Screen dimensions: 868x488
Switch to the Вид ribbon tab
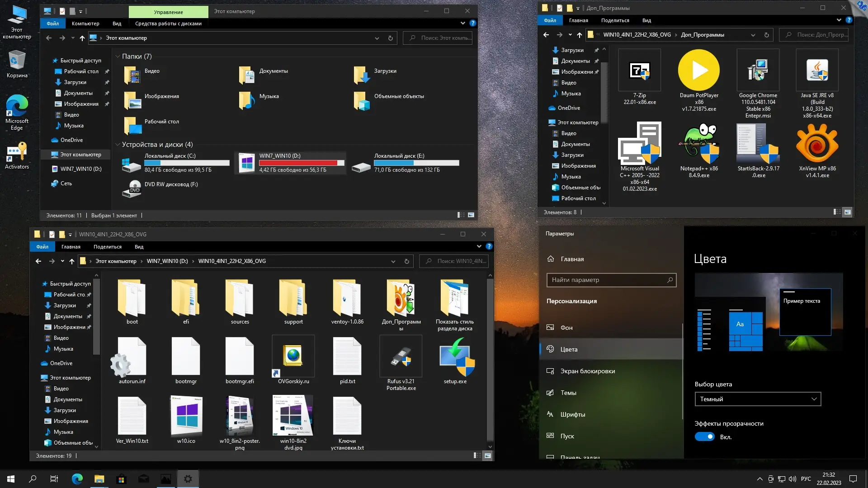116,23
